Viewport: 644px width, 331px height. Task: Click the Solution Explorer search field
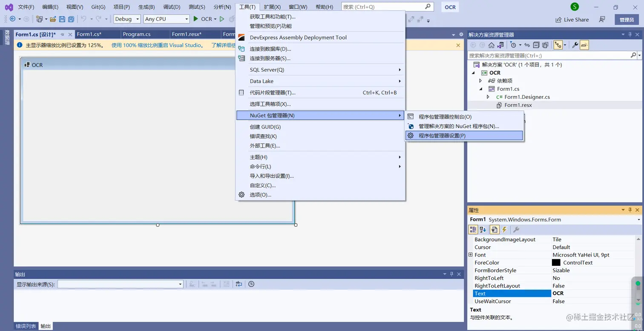point(549,55)
